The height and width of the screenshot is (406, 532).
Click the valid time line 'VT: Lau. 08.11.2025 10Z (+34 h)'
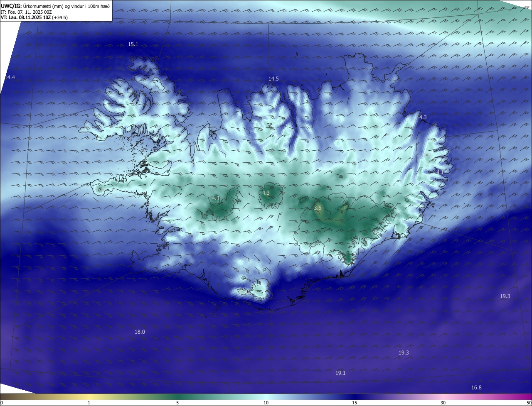(34, 17)
